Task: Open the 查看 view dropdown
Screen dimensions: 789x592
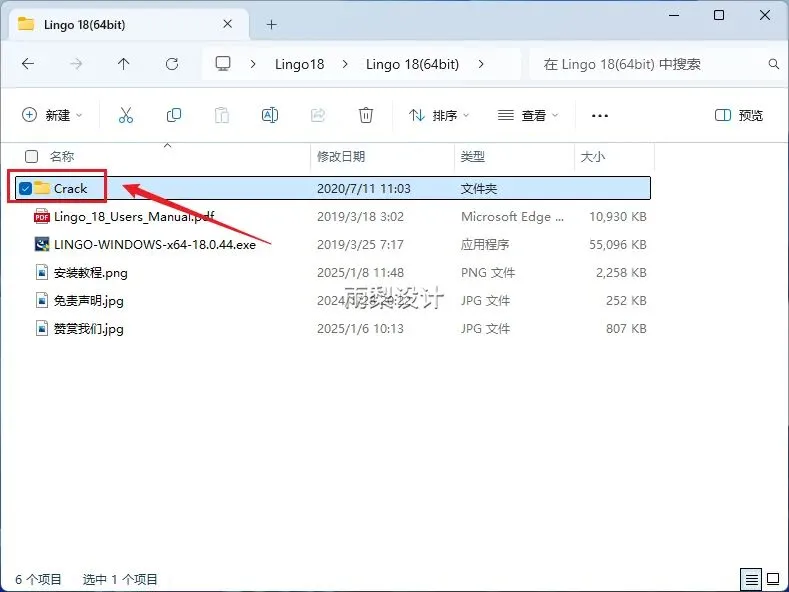Action: [528, 115]
